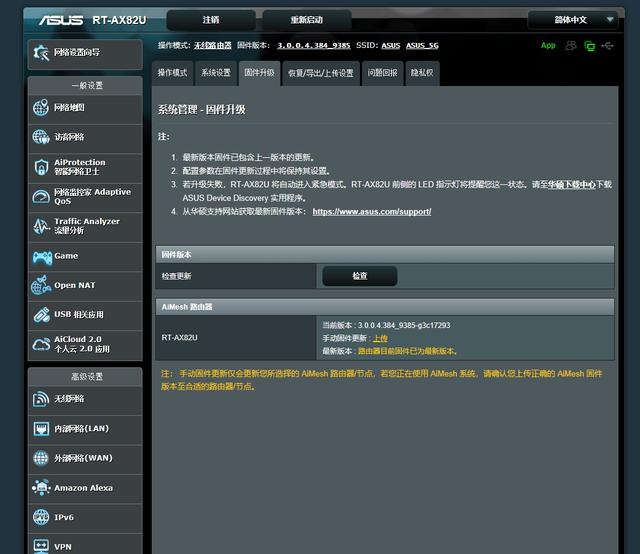Image resolution: width=640 pixels, height=554 pixels.
Task: Open Traffic Analyzer menu item
Action: (85, 226)
